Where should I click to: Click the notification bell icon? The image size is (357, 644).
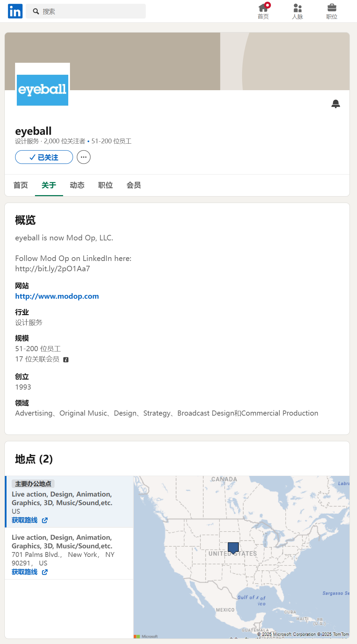pyautogui.click(x=336, y=104)
